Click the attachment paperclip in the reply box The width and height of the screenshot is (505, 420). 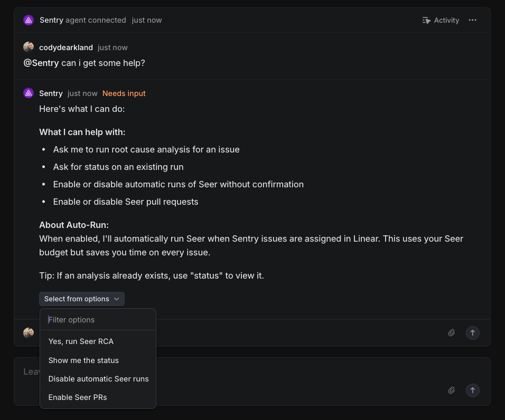(451, 333)
